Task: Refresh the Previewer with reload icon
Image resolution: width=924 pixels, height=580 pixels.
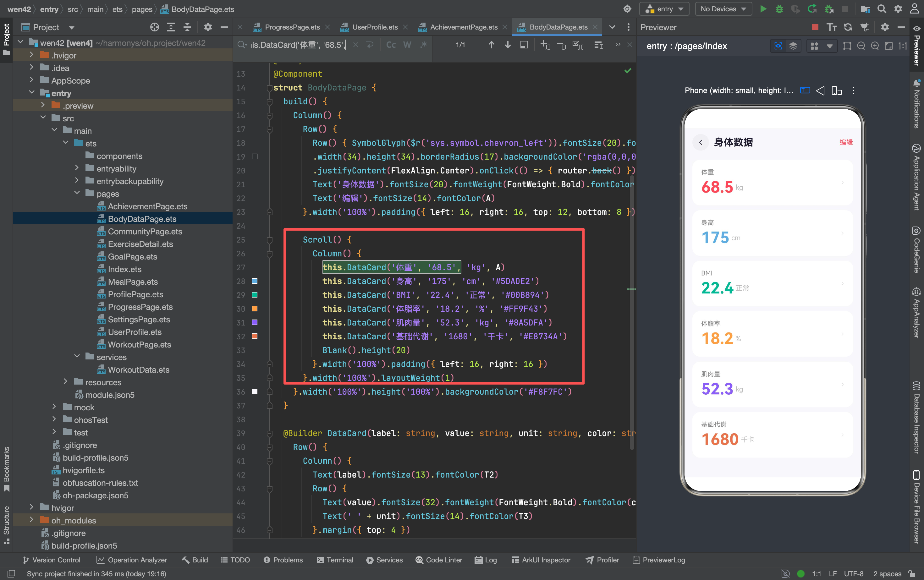Action: pos(848,27)
